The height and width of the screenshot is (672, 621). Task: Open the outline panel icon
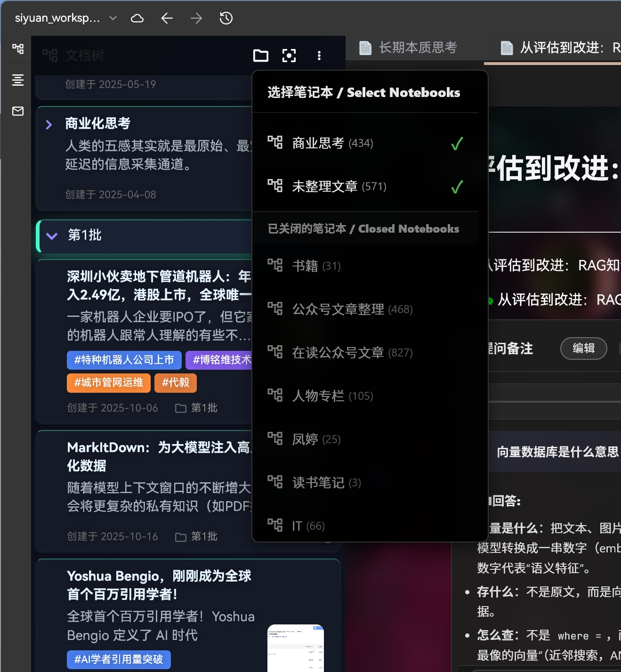coord(17,80)
